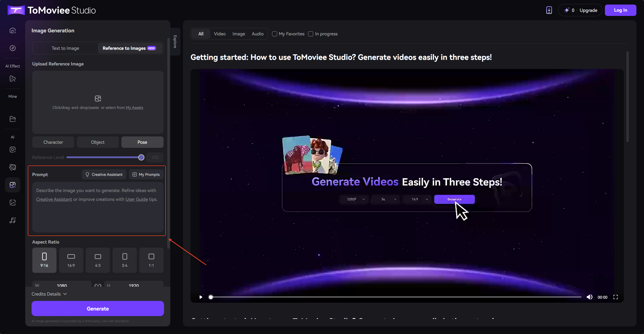Choose the 4:3 aspect ratio
Viewport: 644px width, 334px height.
pyautogui.click(x=98, y=260)
